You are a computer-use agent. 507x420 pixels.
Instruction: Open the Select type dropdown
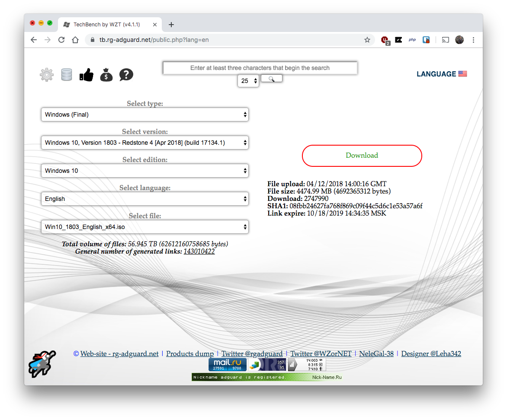(x=145, y=115)
